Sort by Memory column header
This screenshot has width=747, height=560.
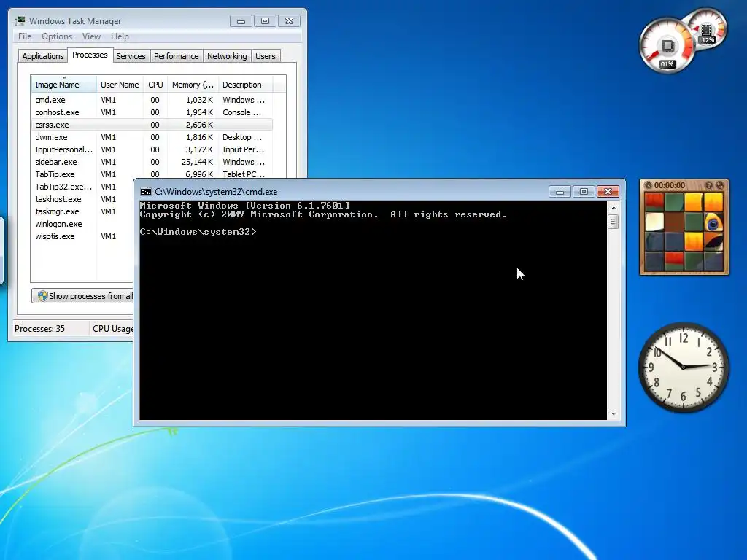[193, 85]
